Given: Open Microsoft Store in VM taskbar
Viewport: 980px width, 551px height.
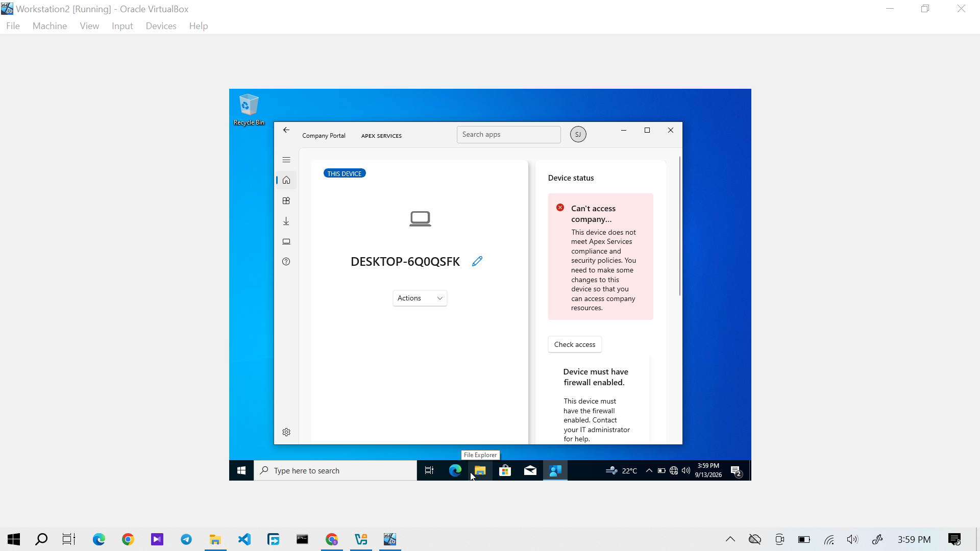Looking at the screenshot, I should 505,470.
